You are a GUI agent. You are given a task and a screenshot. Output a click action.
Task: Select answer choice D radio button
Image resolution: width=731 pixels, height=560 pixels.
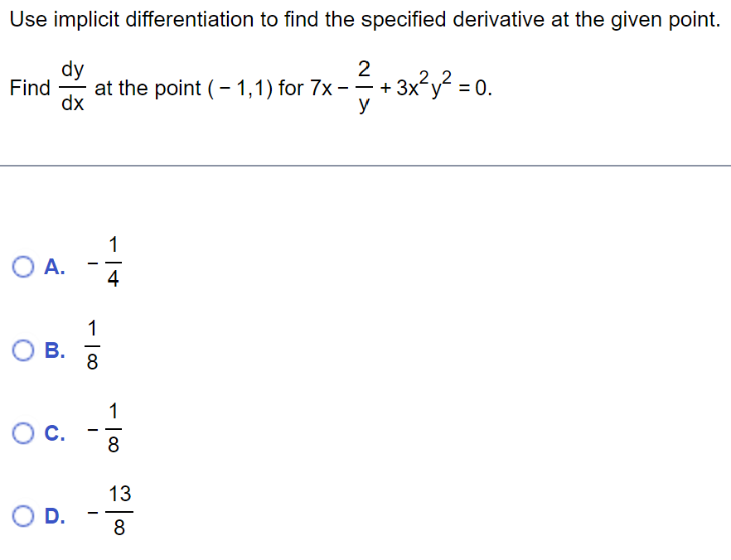click(23, 516)
